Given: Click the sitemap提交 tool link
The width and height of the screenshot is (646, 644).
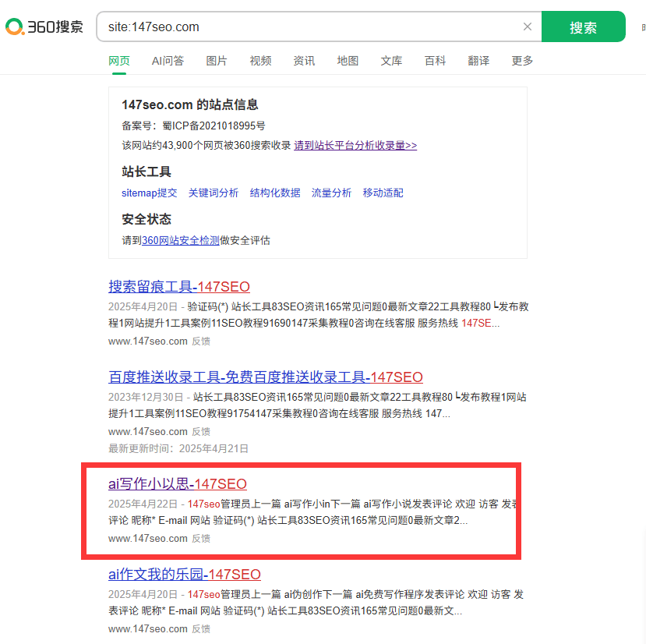Looking at the screenshot, I should pos(149,193).
